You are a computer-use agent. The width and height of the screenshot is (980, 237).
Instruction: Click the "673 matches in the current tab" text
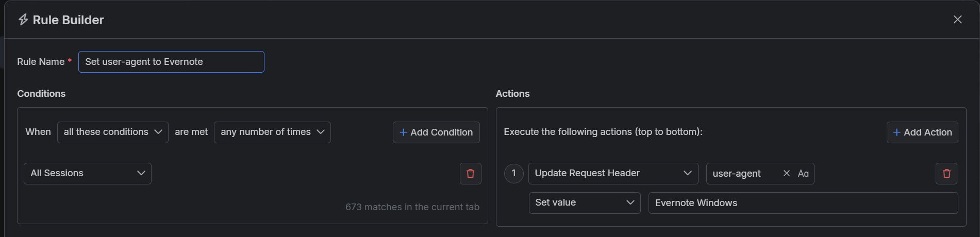tap(412, 207)
